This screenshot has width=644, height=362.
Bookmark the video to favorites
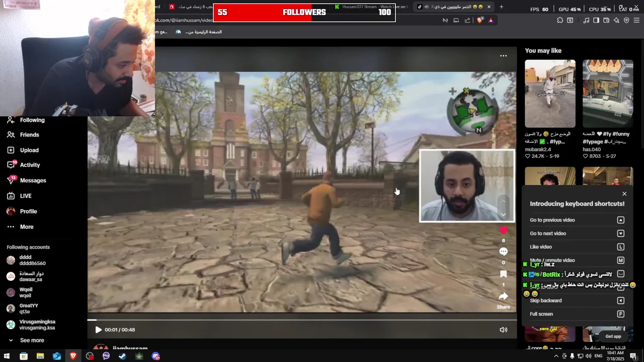(x=503, y=274)
